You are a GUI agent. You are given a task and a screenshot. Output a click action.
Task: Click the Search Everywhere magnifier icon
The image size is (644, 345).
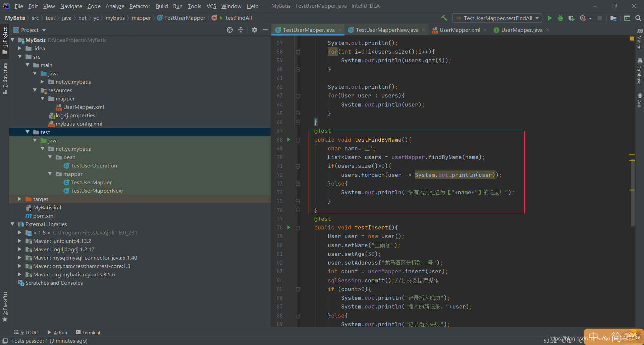(x=638, y=18)
